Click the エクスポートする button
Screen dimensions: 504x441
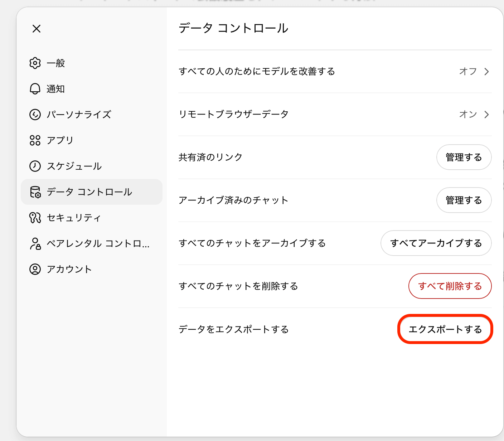[445, 329]
